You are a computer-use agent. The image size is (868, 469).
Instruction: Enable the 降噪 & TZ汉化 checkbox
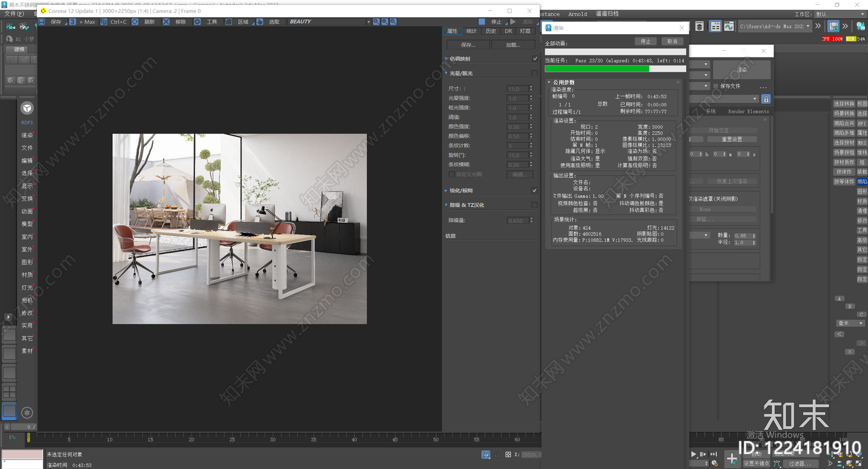click(534, 205)
